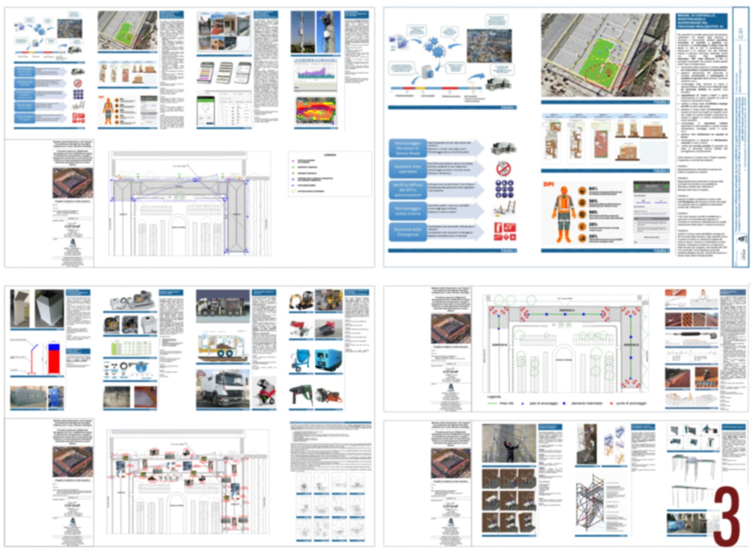Screen dimensions: 756x551
Task: Select the ladder fall icon
Action: point(504,209)
